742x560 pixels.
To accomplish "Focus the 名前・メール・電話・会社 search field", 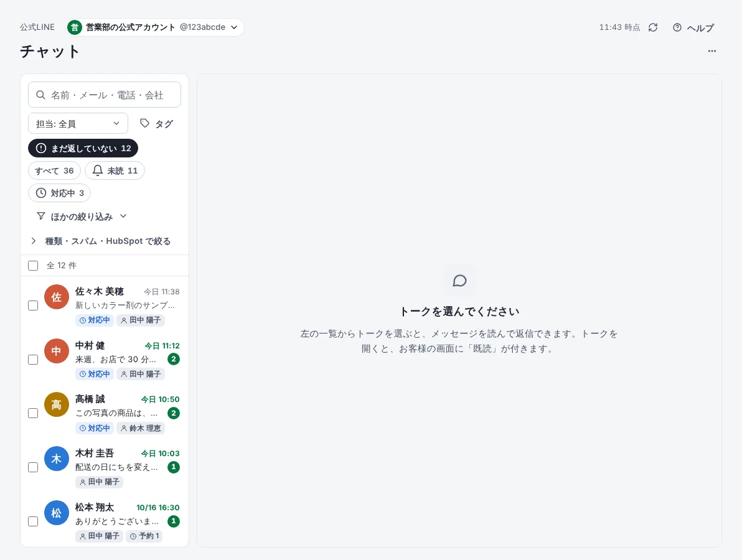I will point(105,95).
